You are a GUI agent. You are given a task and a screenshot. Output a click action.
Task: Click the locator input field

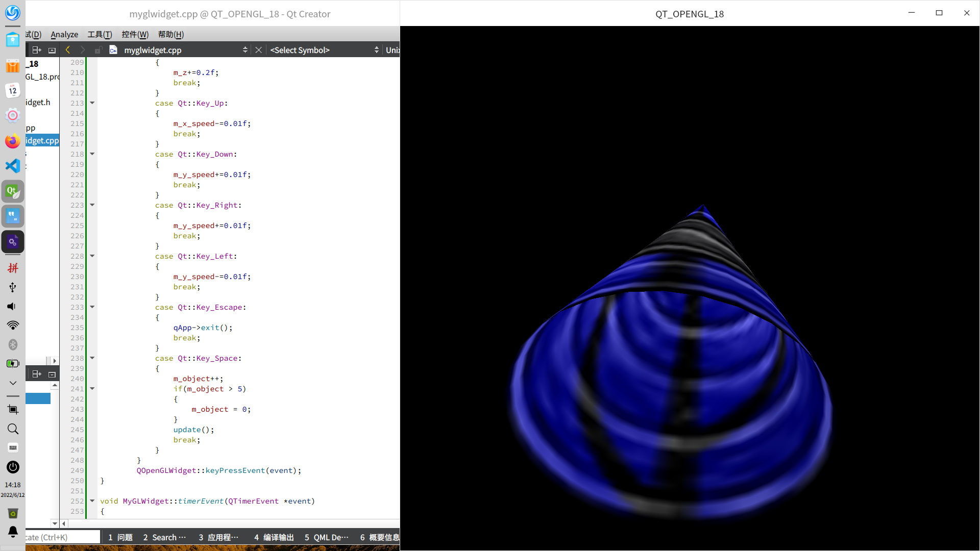[61, 537]
